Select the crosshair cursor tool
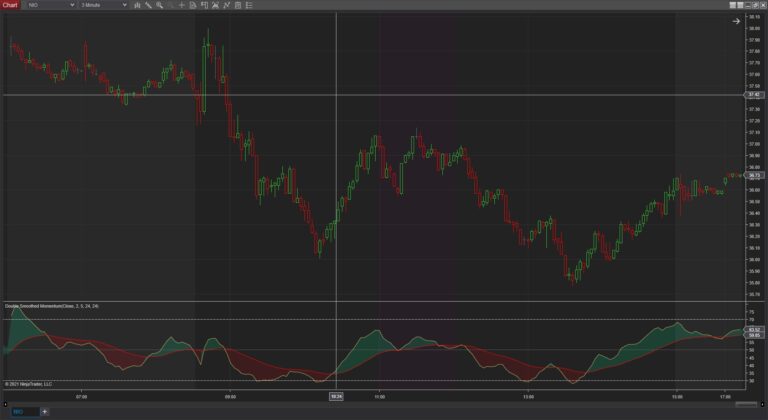The width and height of the screenshot is (768, 420). tap(182, 5)
